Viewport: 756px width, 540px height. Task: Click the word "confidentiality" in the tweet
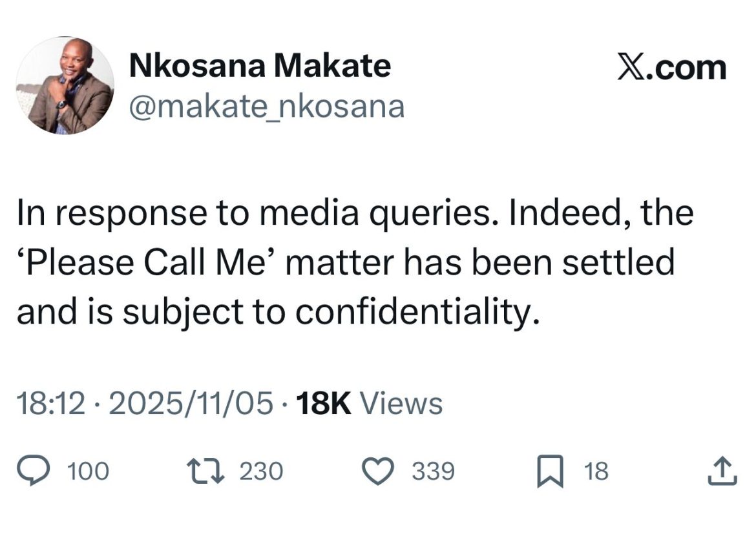point(416,313)
